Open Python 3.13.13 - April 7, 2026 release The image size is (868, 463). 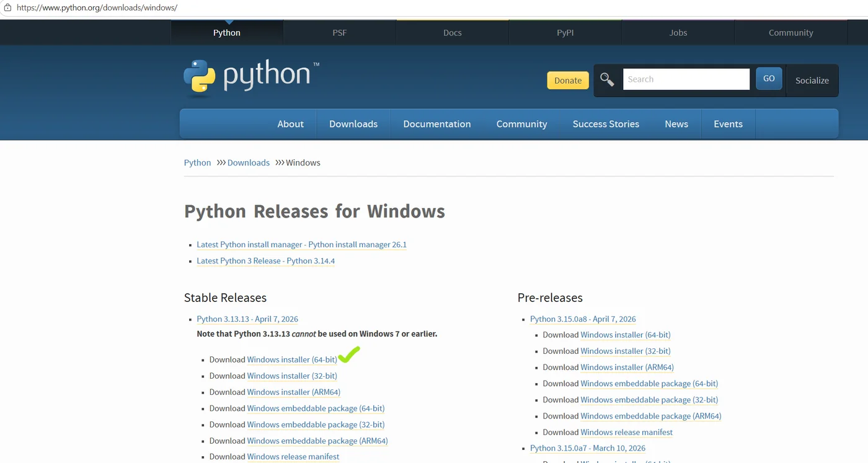click(247, 319)
